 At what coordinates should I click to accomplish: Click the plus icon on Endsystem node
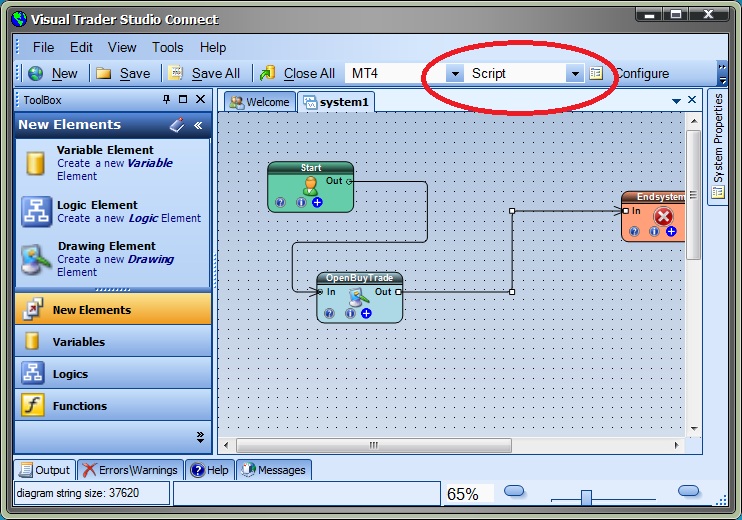[671, 231]
